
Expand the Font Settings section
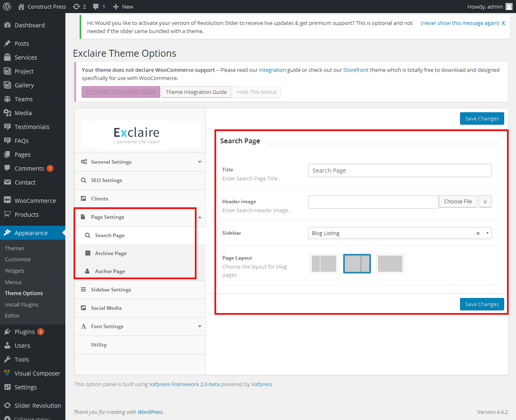tap(199, 327)
